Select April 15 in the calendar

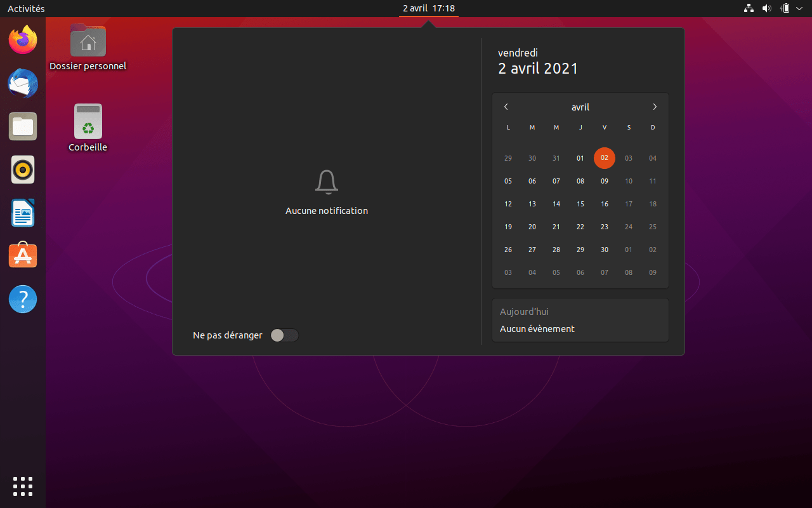(x=580, y=204)
